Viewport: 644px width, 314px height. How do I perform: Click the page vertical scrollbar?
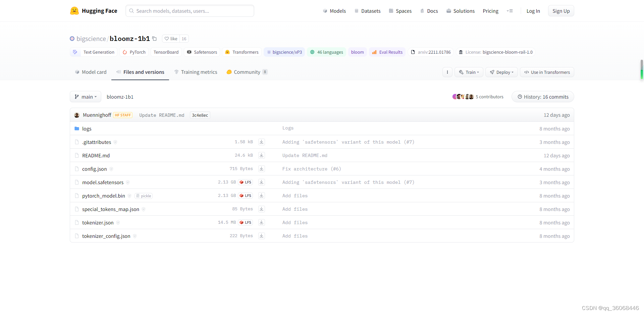(x=642, y=70)
